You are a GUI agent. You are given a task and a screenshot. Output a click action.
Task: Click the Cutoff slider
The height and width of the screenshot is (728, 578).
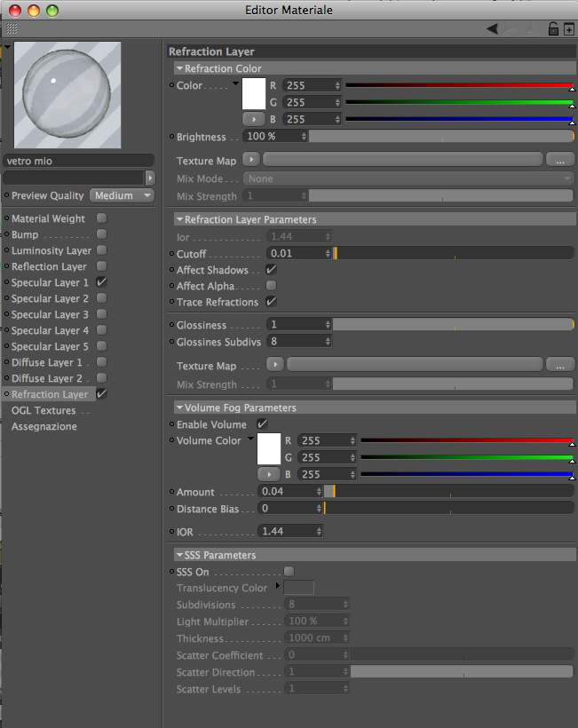[x=454, y=253]
